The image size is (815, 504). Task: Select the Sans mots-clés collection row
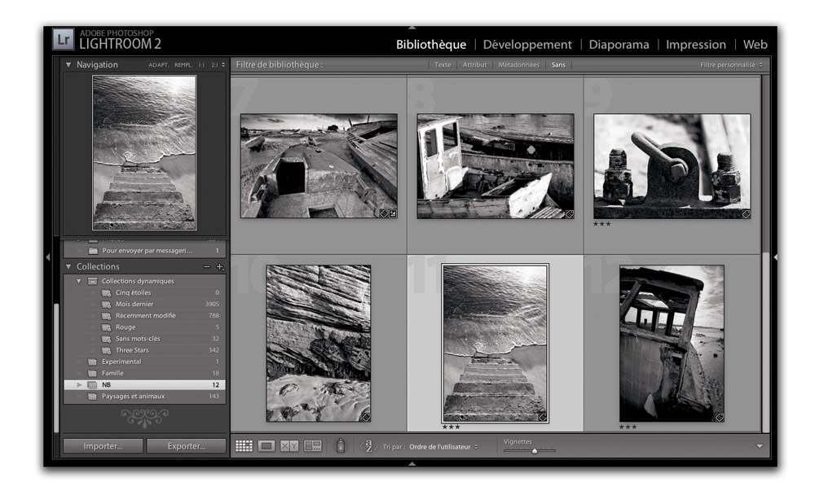tap(144, 339)
